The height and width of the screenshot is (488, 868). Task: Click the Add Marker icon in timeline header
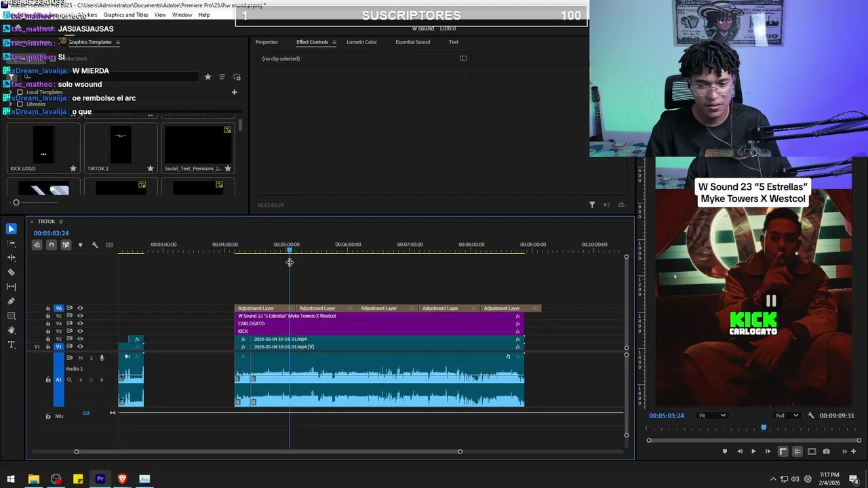80,245
